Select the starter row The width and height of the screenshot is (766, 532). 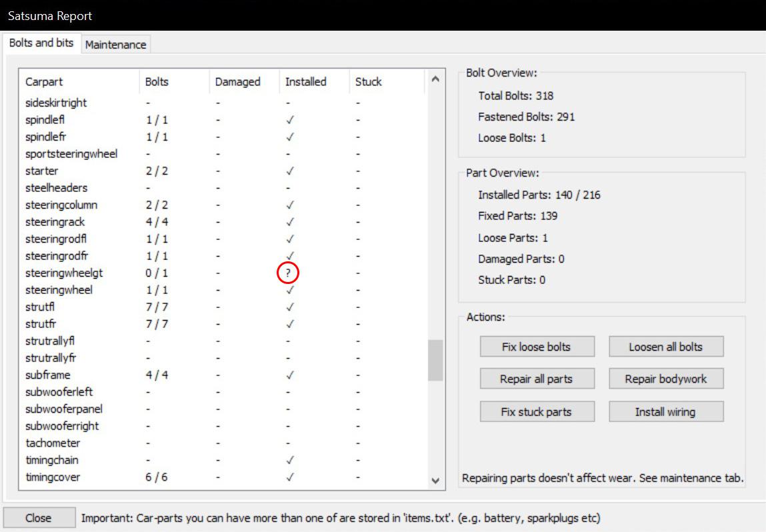(x=223, y=171)
